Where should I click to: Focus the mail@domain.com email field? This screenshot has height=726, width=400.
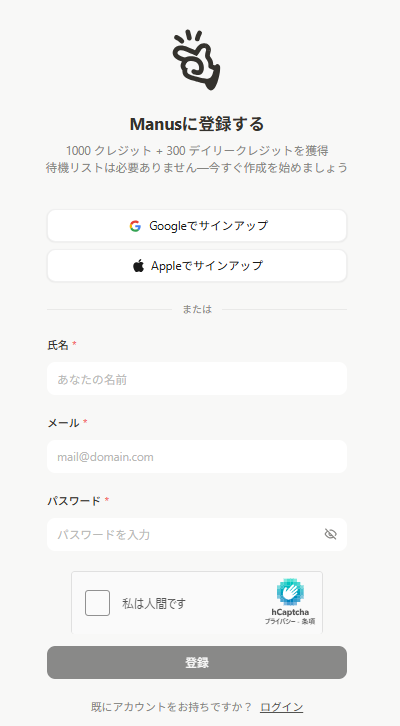(197, 457)
